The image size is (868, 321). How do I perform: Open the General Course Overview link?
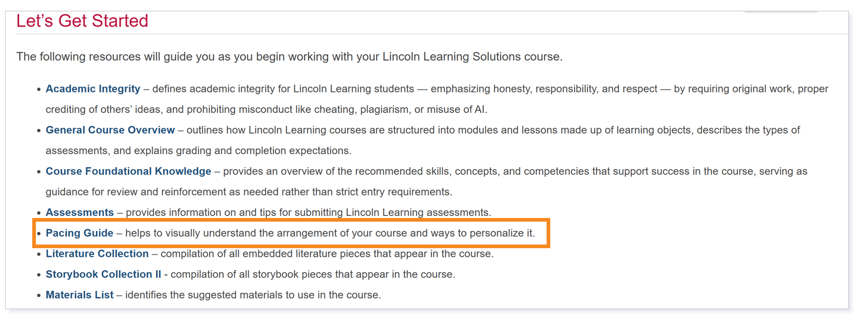pos(110,130)
